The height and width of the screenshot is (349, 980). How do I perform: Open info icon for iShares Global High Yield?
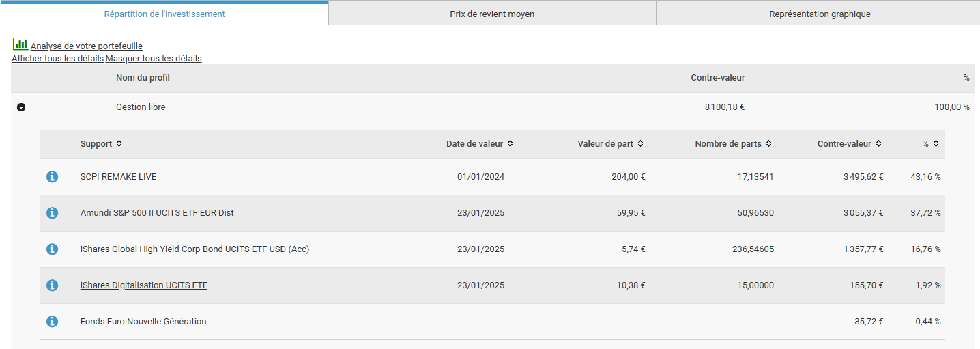click(52, 249)
